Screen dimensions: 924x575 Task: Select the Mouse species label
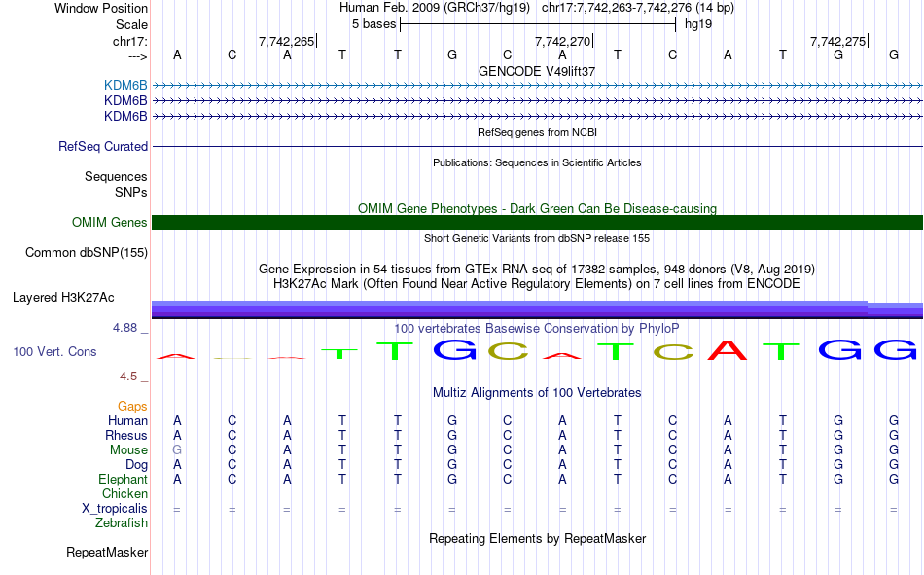click(x=128, y=449)
